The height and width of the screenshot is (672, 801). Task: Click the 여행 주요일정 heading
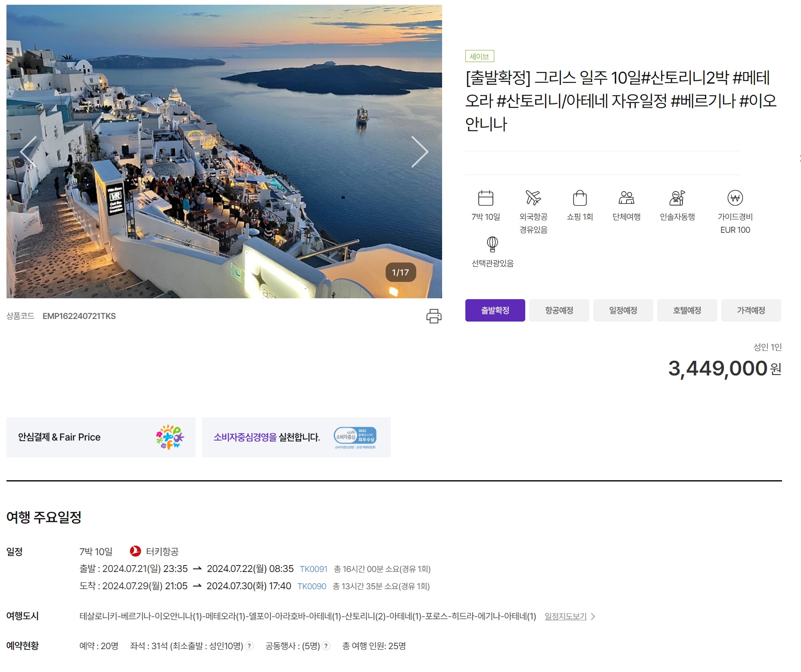coord(44,517)
